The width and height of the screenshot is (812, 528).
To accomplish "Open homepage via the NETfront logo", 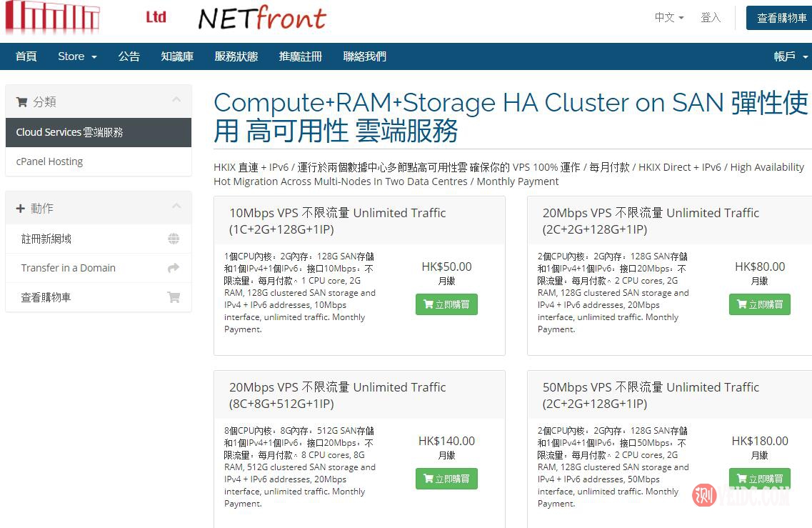I will (x=261, y=19).
